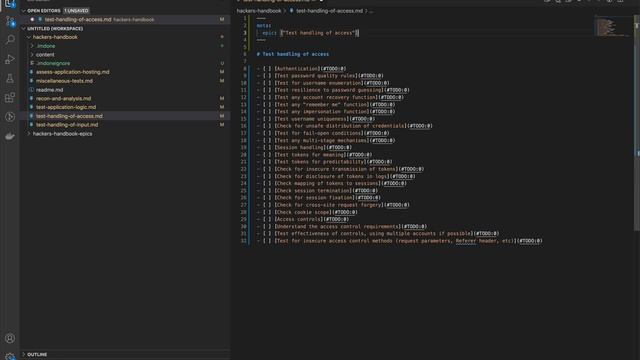The height and width of the screenshot is (360, 640).
Task: Click the 'Check for cross-site request forgery' text
Action: (329, 205)
